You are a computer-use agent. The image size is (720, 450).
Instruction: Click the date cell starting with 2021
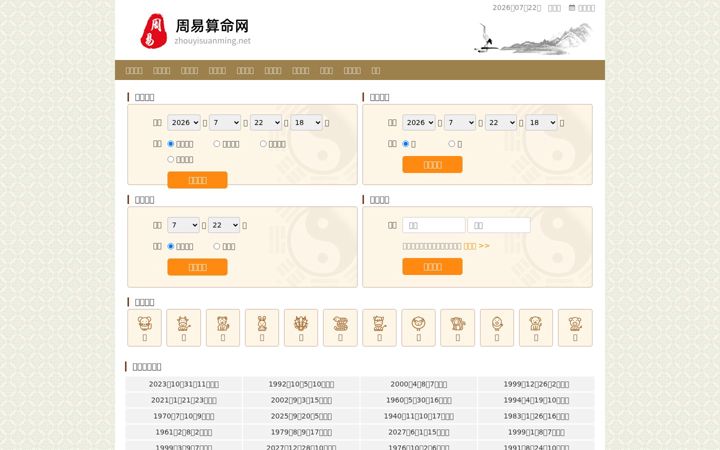tap(184, 400)
